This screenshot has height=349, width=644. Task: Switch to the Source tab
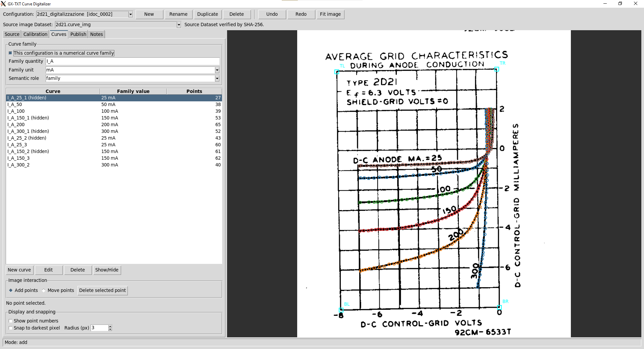click(12, 34)
